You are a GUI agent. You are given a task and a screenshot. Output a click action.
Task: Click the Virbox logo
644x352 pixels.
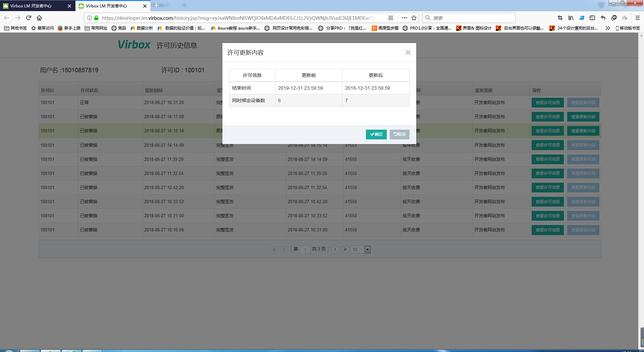[134, 45]
